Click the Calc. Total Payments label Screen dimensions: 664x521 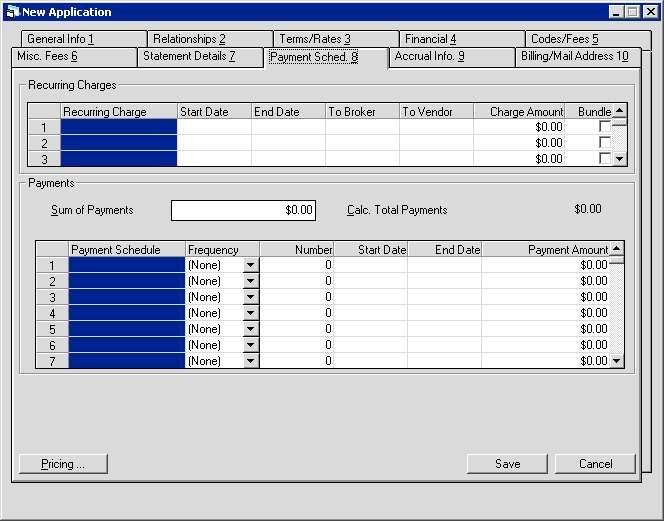click(397, 210)
